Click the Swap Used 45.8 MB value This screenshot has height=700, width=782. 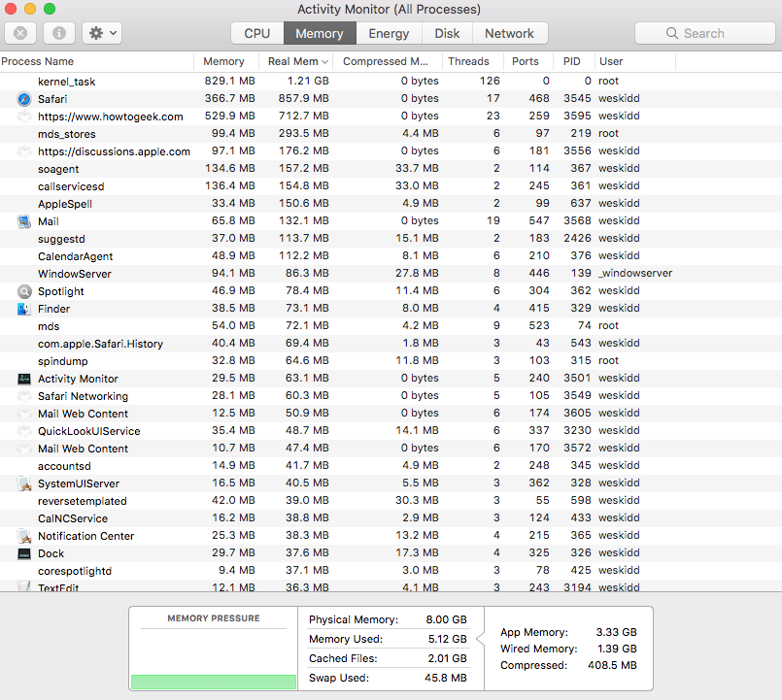(x=445, y=678)
